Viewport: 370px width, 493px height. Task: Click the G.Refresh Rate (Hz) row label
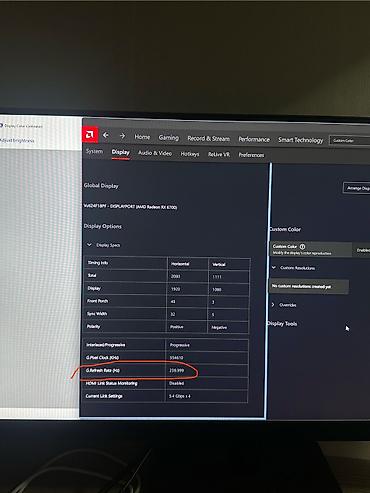103,370
